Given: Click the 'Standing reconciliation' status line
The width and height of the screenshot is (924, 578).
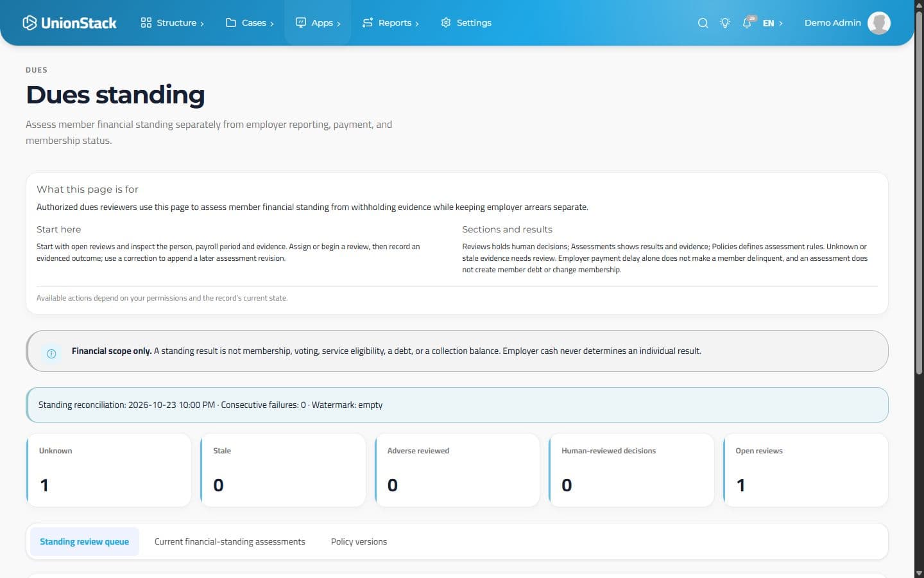Looking at the screenshot, I should (x=210, y=405).
